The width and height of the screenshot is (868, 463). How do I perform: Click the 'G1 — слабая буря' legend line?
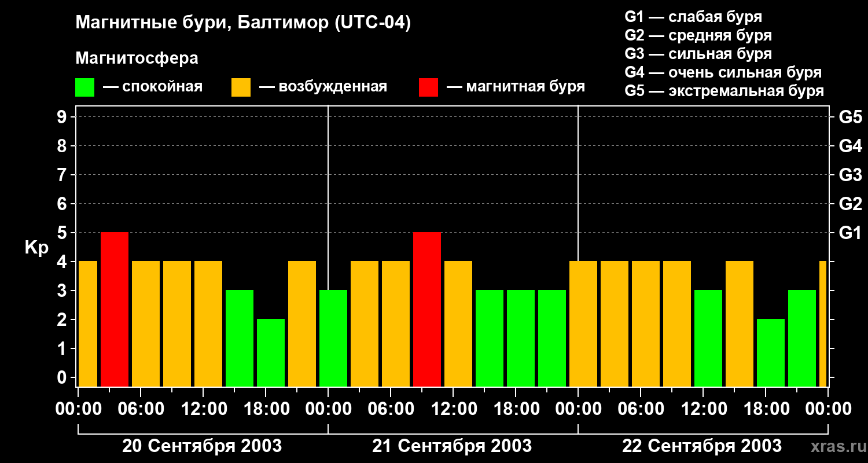coord(693,17)
